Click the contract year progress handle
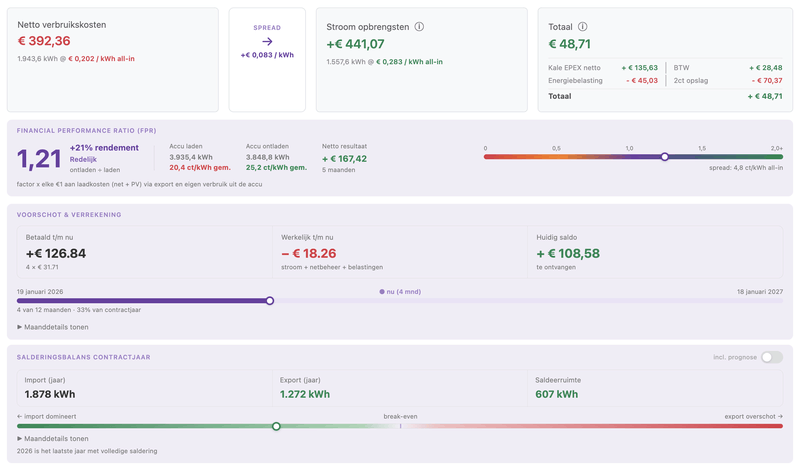The image size is (800, 470). tap(270, 301)
